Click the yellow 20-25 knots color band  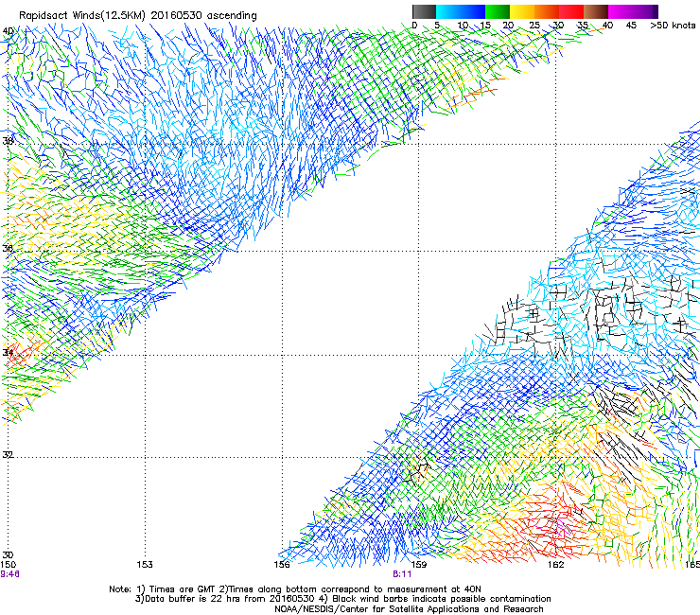(x=522, y=11)
